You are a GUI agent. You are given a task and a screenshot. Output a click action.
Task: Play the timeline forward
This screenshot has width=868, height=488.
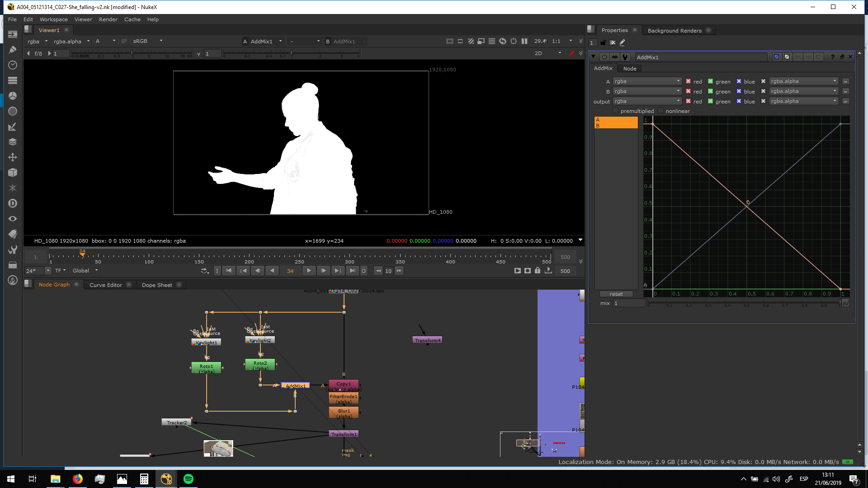[309, 271]
